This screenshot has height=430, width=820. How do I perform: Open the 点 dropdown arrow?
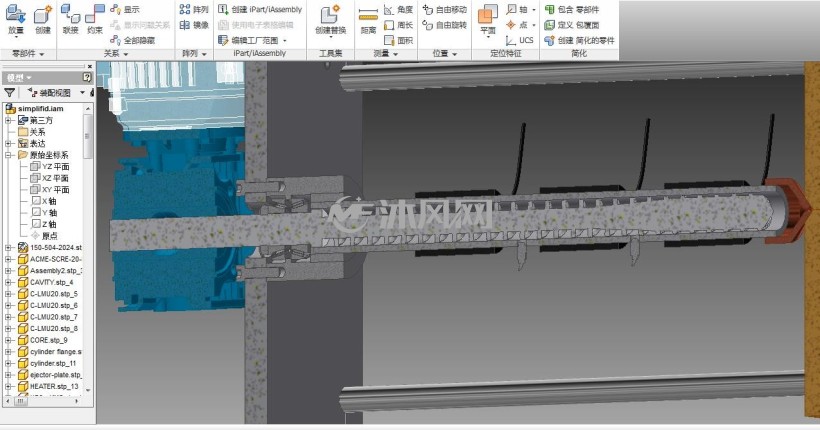point(534,25)
